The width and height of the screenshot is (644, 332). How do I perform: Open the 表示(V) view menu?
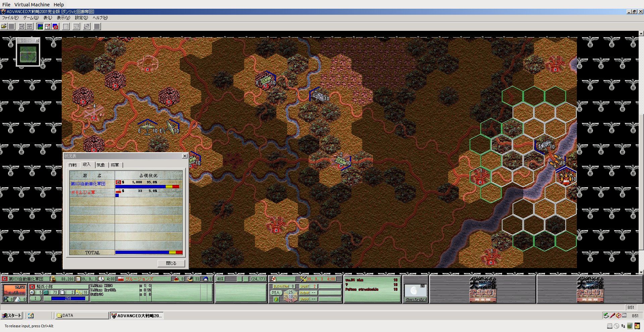click(63, 18)
